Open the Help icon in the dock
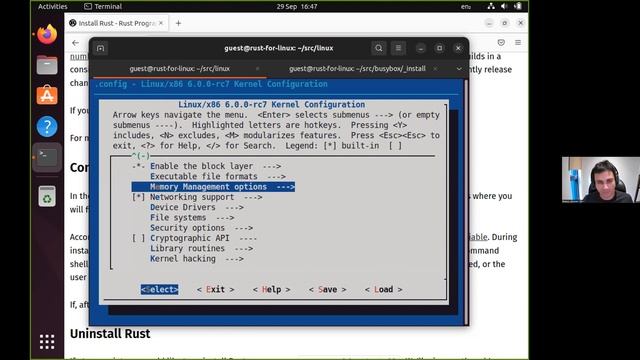 tap(47, 127)
